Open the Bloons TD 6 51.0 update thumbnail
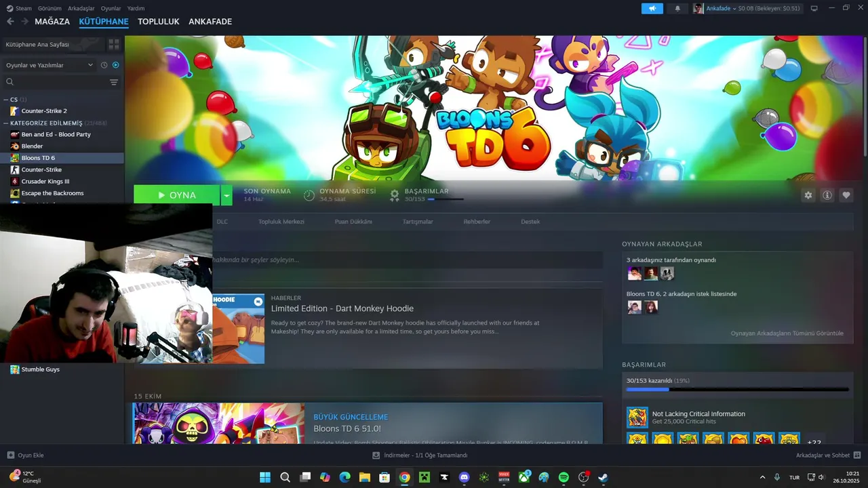The image size is (868, 488). pos(219,424)
